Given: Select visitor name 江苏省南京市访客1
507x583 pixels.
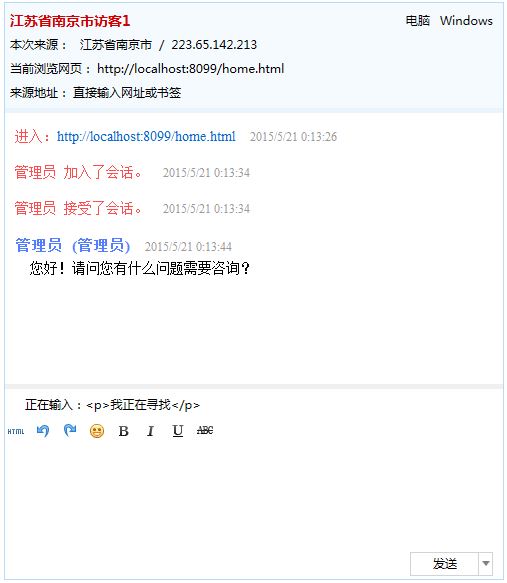Looking at the screenshot, I should (70, 21).
